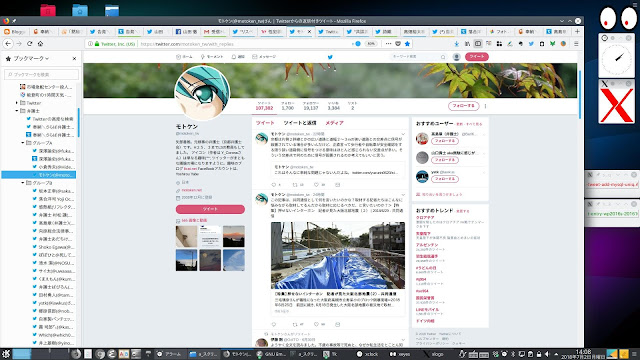Open the construction site photo in tweet
Screen dimensions: 640x360
pyautogui.click(x=338, y=256)
